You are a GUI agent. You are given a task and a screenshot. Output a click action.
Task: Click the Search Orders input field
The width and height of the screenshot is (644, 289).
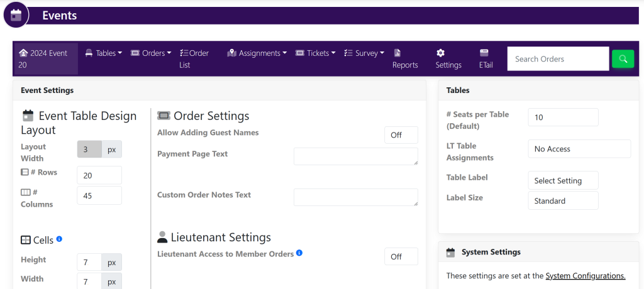[558, 59]
